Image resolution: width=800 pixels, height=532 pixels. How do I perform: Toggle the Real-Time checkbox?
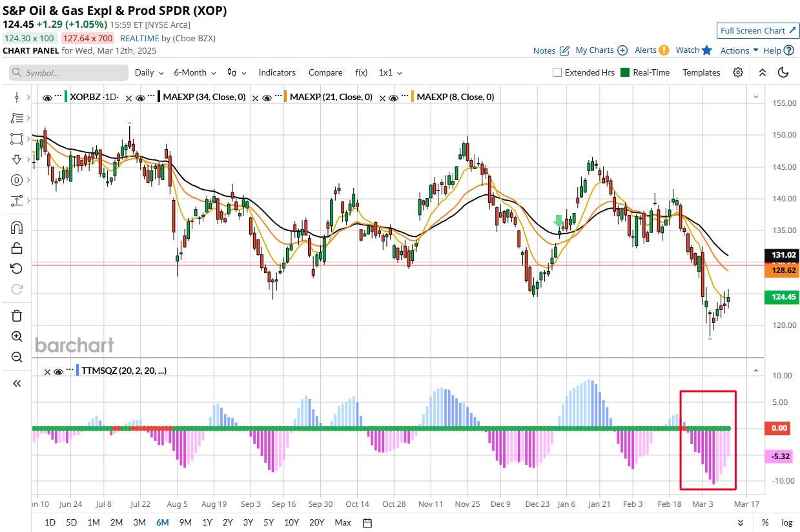click(624, 72)
